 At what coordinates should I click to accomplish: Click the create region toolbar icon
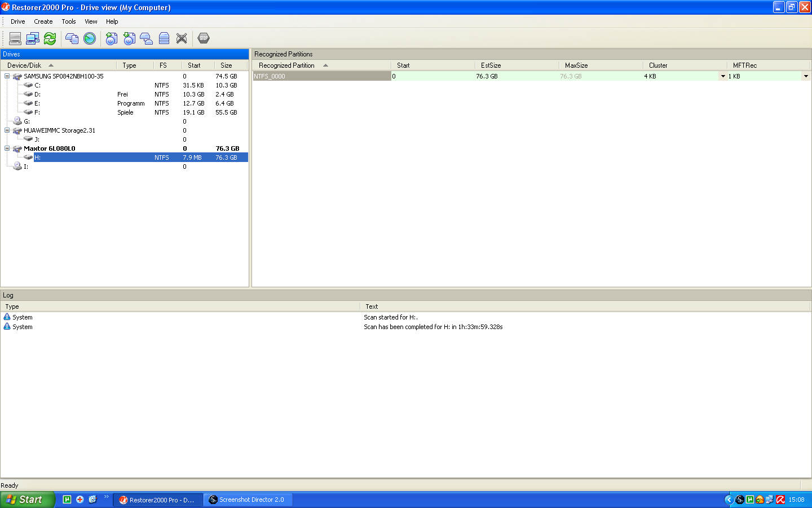pyautogui.click(x=147, y=38)
